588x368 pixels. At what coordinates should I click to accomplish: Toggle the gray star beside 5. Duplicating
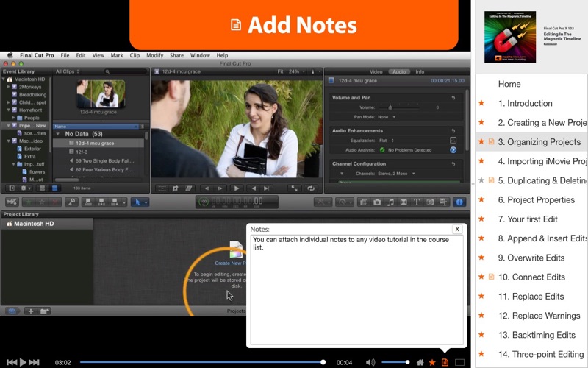[x=481, y=180]
